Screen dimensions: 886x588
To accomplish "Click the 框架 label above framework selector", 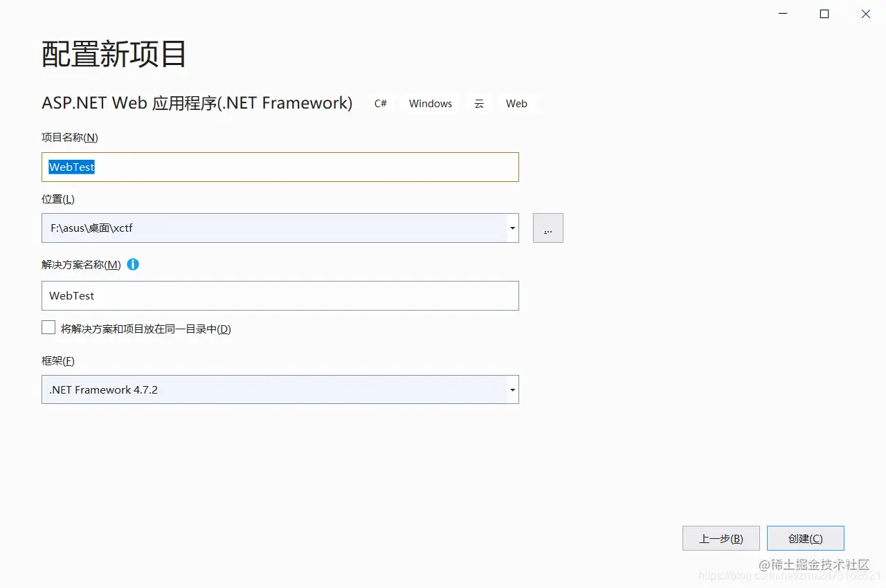I will pos(57,360).
